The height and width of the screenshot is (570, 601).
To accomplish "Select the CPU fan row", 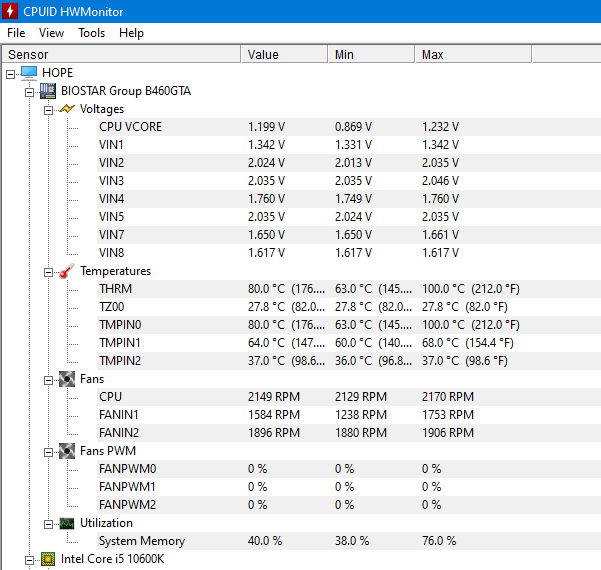I will pyautogui.click(x=349, y=397).
